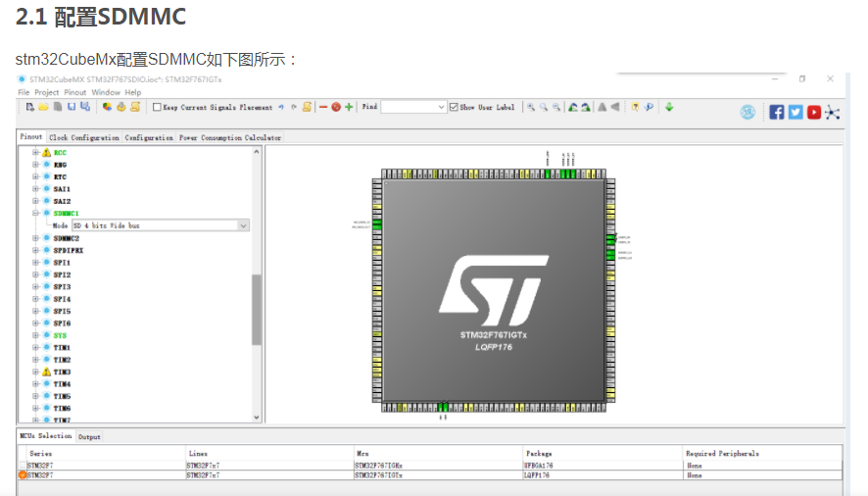Click the red circle Disable Modes icon
This screenshot has height=496, width=868.
(336, 107)
